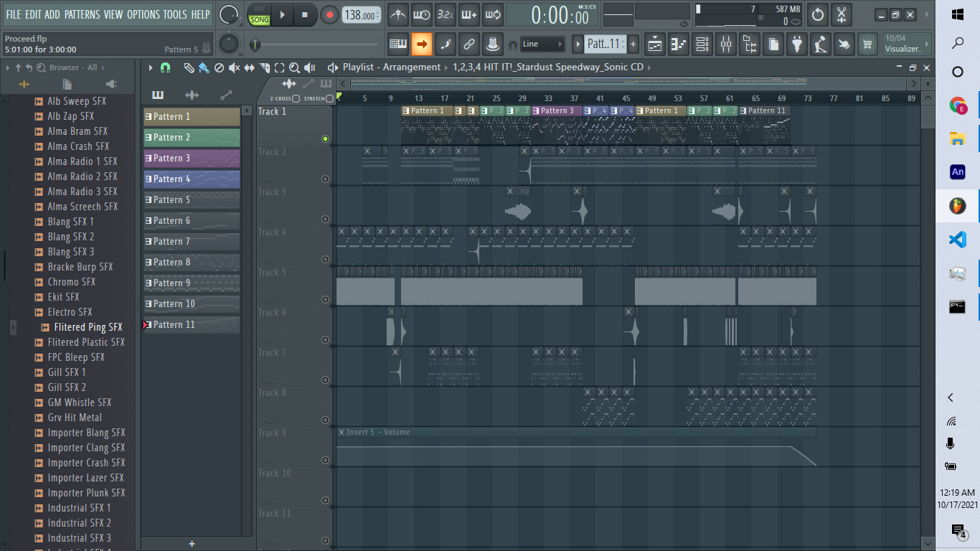Toggle the PAT/SONG mode switch
980x551 pixels.
pos(259,15)
